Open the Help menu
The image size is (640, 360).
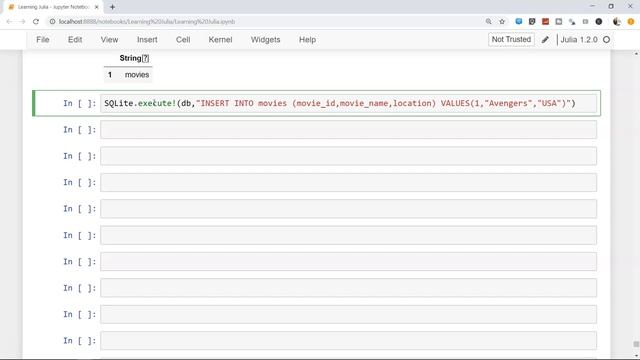[x=307, y=40]
